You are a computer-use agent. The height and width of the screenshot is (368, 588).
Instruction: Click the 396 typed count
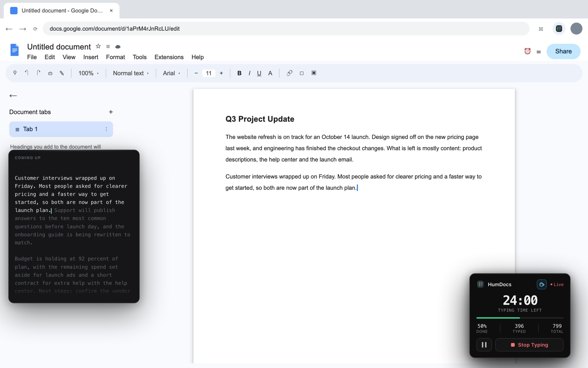(519, 326)
